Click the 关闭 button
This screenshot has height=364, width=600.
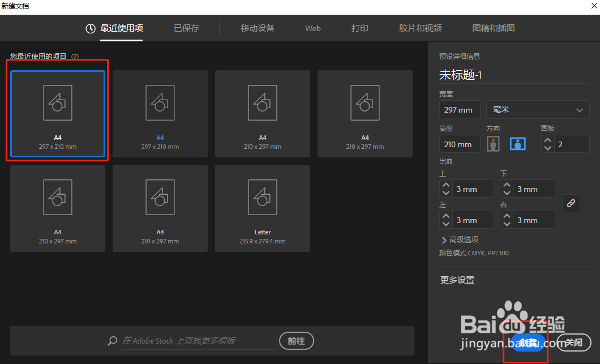573,342
